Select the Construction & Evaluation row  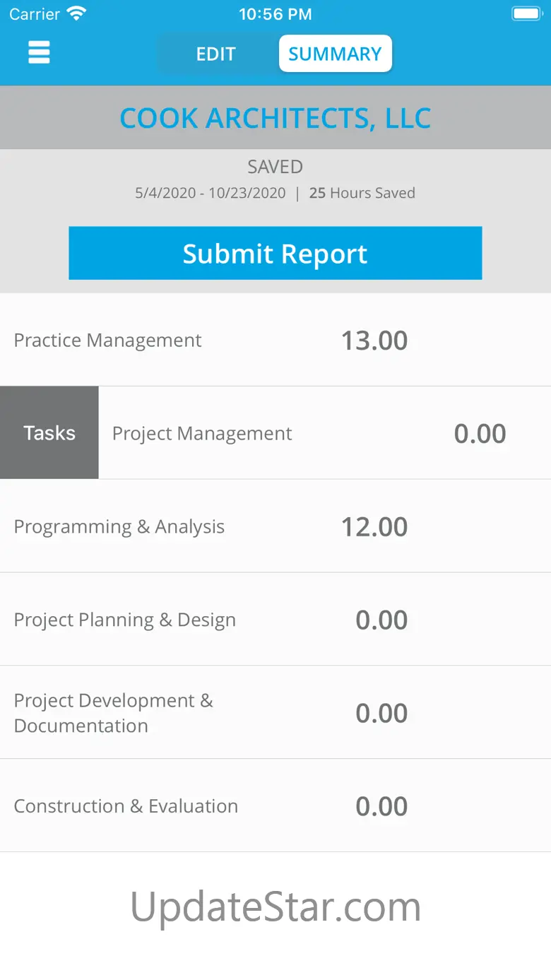[x=275, y=806]
